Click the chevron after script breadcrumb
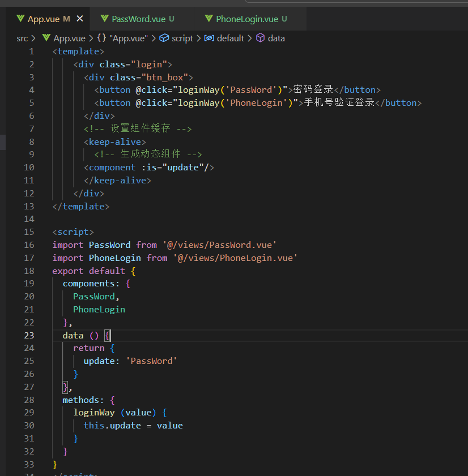 198,38
